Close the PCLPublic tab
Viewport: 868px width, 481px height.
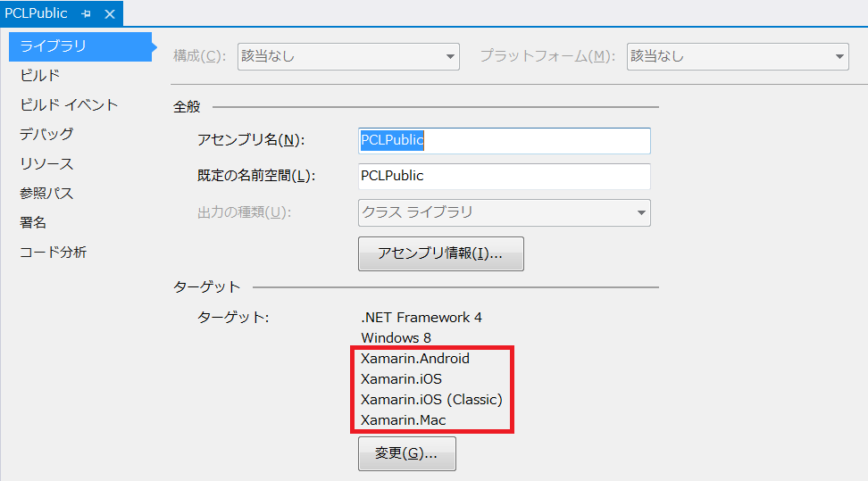(x=109, y=14)
